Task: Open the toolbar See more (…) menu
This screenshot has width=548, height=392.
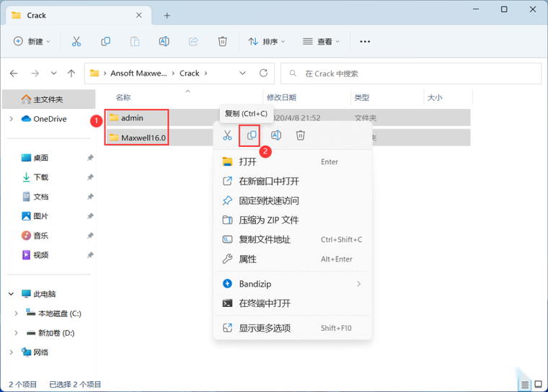Action: point(365,42)
